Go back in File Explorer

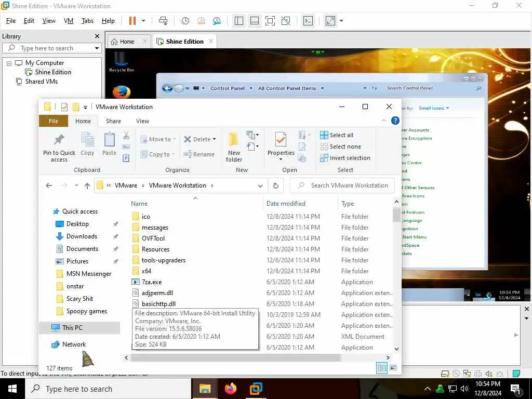(x=49, y=185)
